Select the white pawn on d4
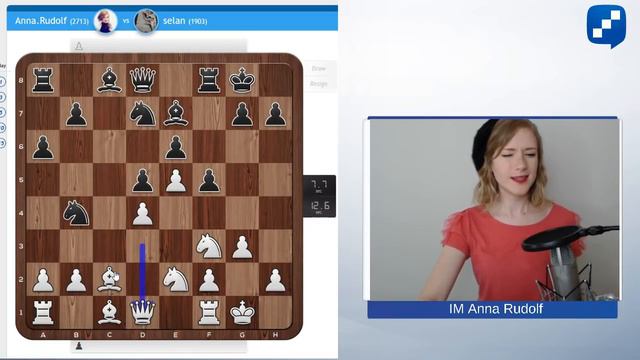Image resolution: width=640 pixels, height=360 pixels. tap(142, 213)
